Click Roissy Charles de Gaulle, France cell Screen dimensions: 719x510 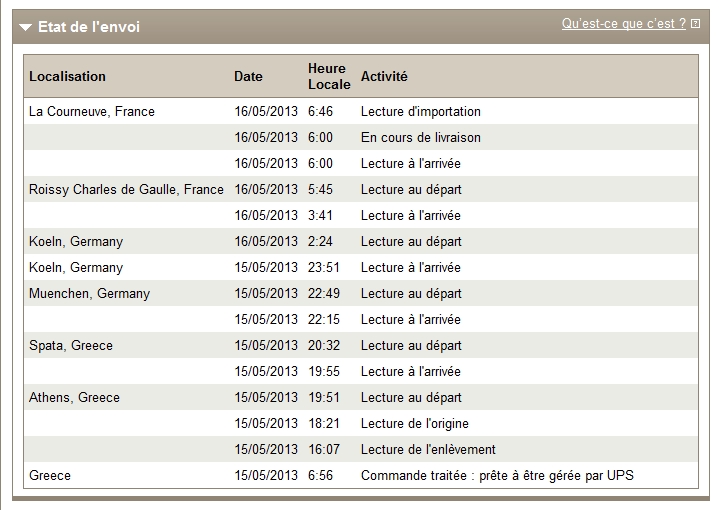126,189
